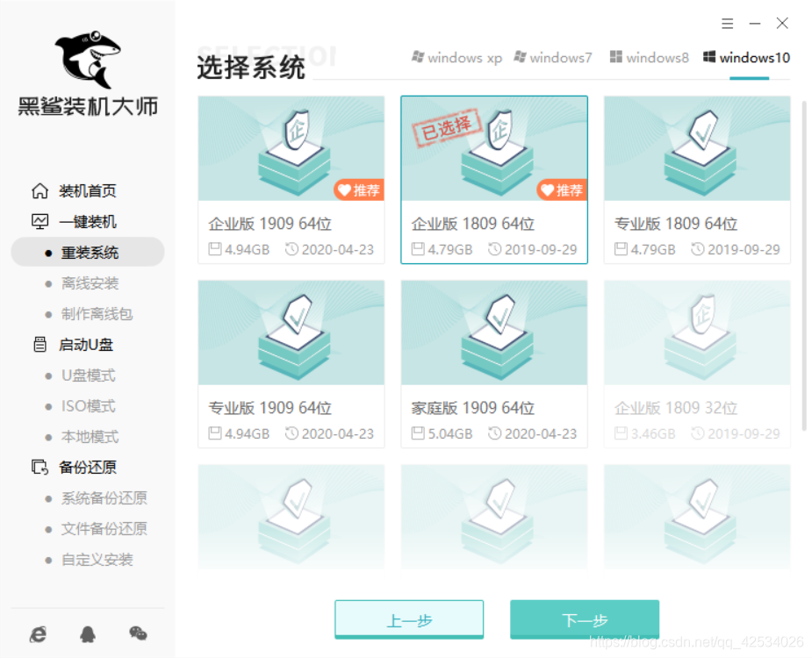Viewport: 812px width, 658px height.
Task: Open ISO模式 menu item
Action: pyautogui.click(x=89, y=406)
